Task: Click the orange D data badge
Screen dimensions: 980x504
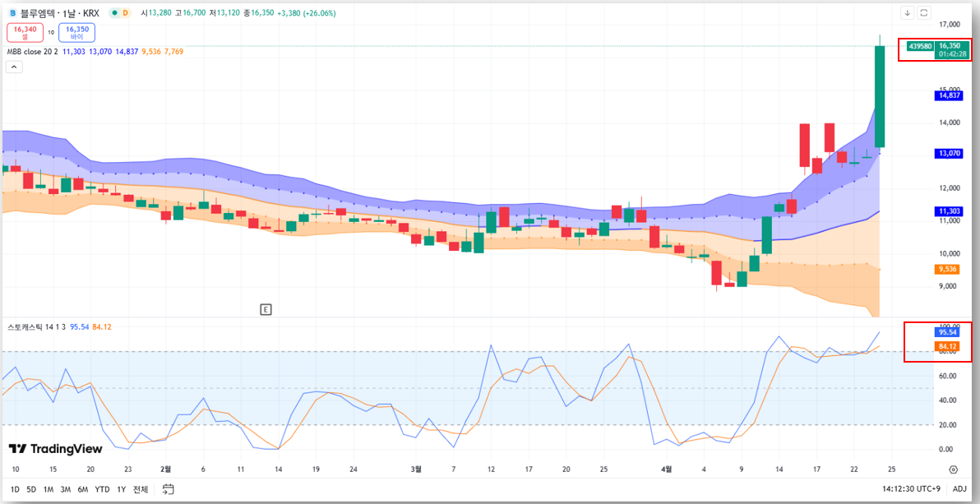Action: tap(125, 13)
